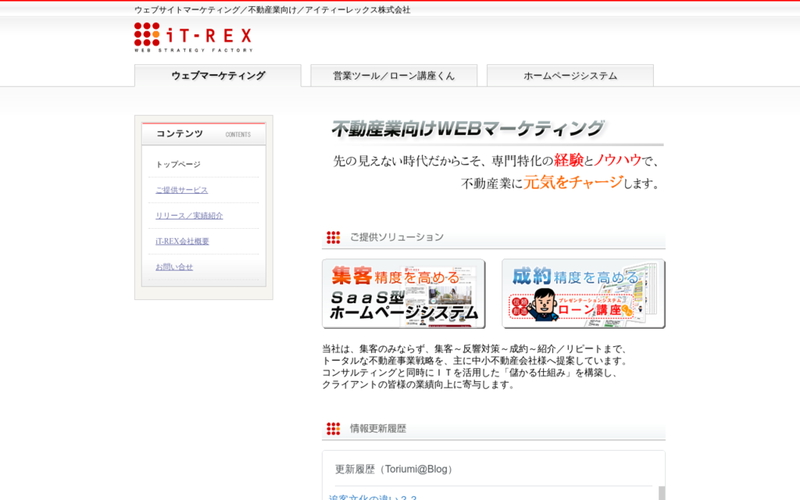800x500 pixels.
Task: Click the SaaS型ホームページシステム banner
Action: (x=404, y=293)
